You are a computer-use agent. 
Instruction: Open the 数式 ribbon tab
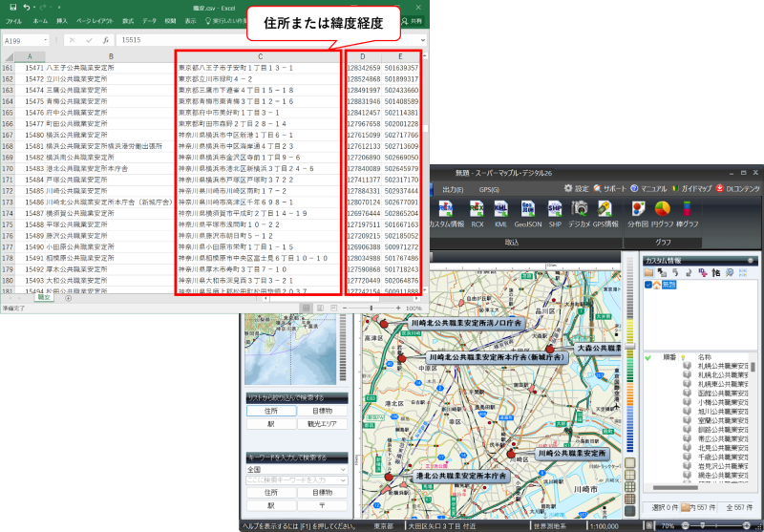pyautogui.click(x=128, y=21)
